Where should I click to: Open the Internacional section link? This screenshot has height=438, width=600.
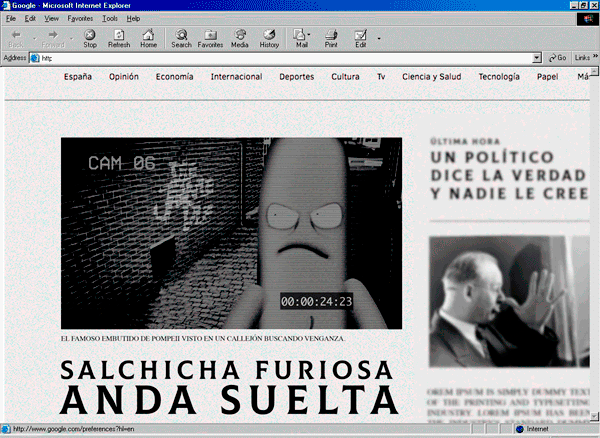(x=236, y=77)
